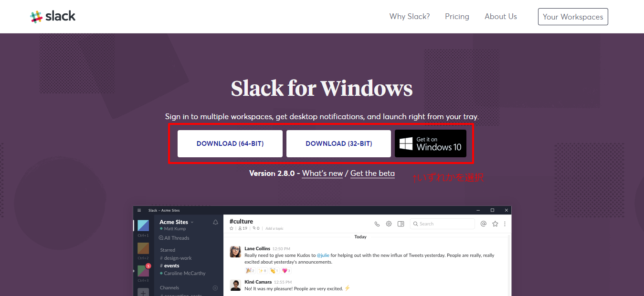Open All Threads in the sidebar
Viewport: 644px width, 296px height.
(177, 238)
